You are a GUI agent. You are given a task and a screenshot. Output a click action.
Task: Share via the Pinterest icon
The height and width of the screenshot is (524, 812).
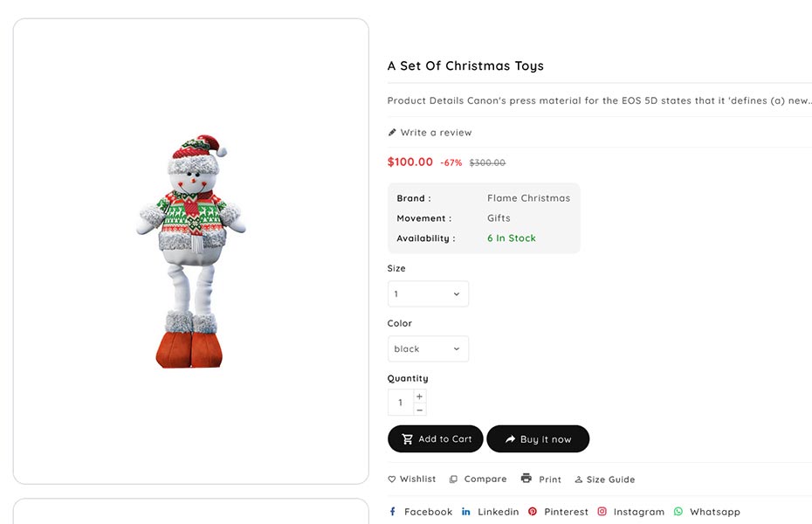[x=533, y=512]
